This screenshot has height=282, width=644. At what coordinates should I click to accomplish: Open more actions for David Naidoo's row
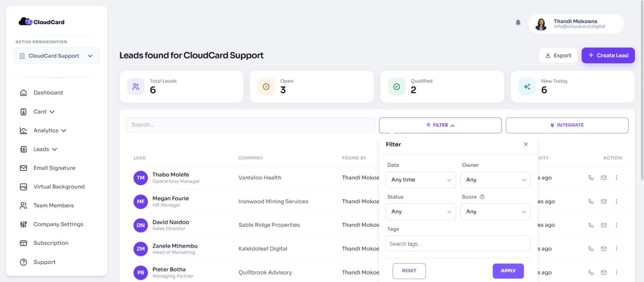tap(616, 225)
